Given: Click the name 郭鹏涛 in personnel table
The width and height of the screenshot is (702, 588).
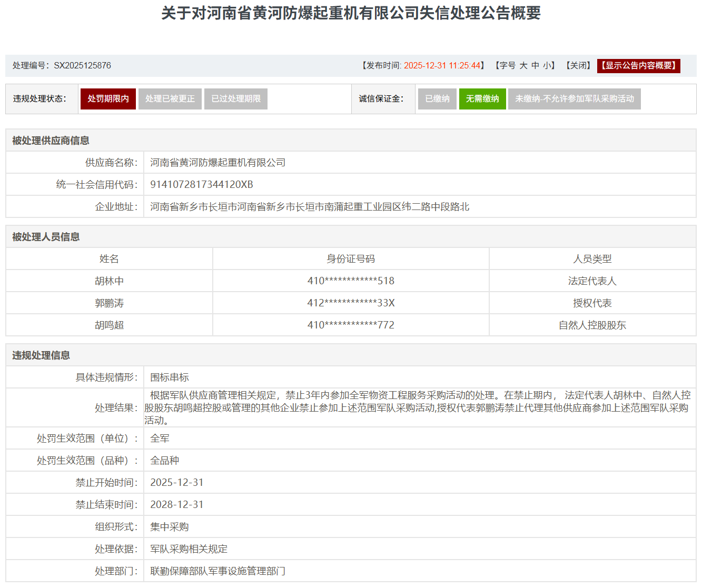Looking at the screenshot, I should pos(109,303).
